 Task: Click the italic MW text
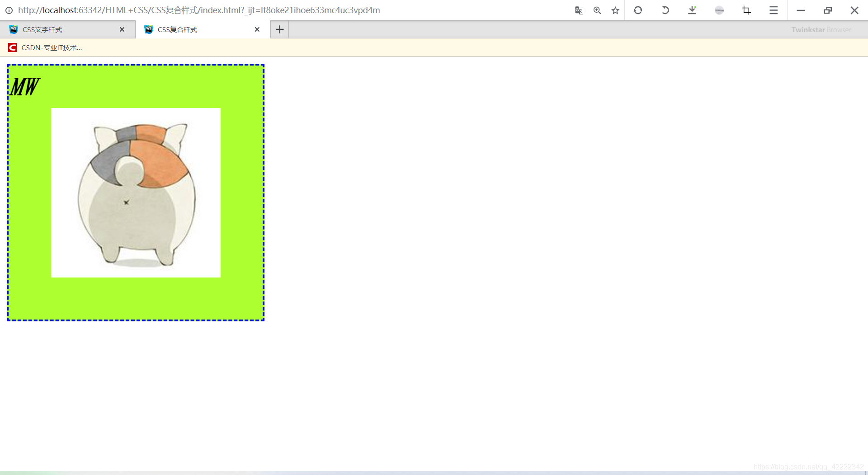pyautogui.click(x=25, y=86)
